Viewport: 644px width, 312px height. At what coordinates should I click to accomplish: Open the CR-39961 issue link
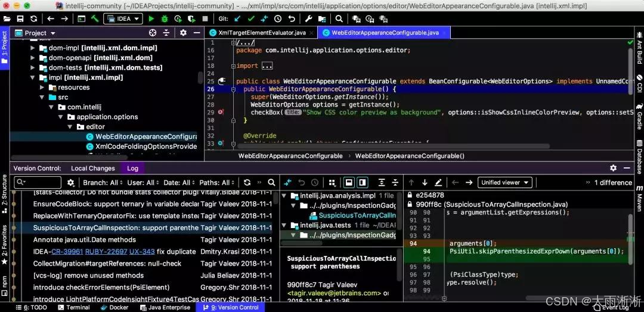click(x=67, y=251)
